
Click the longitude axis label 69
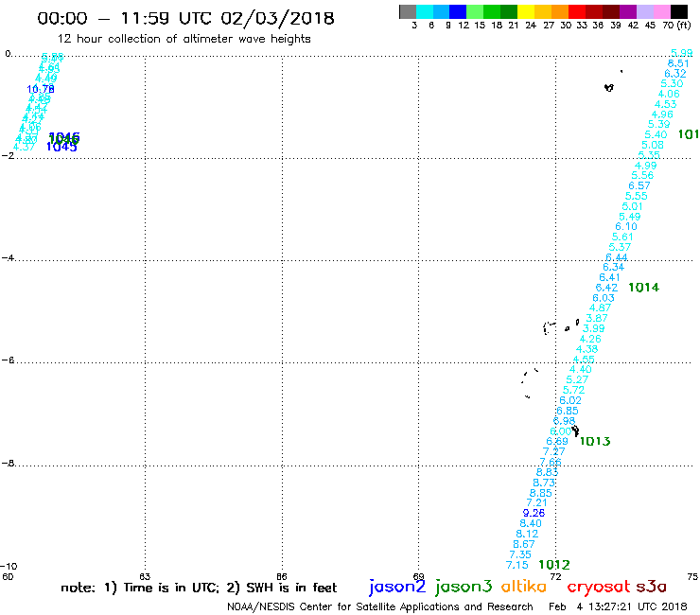click(419, 576)
